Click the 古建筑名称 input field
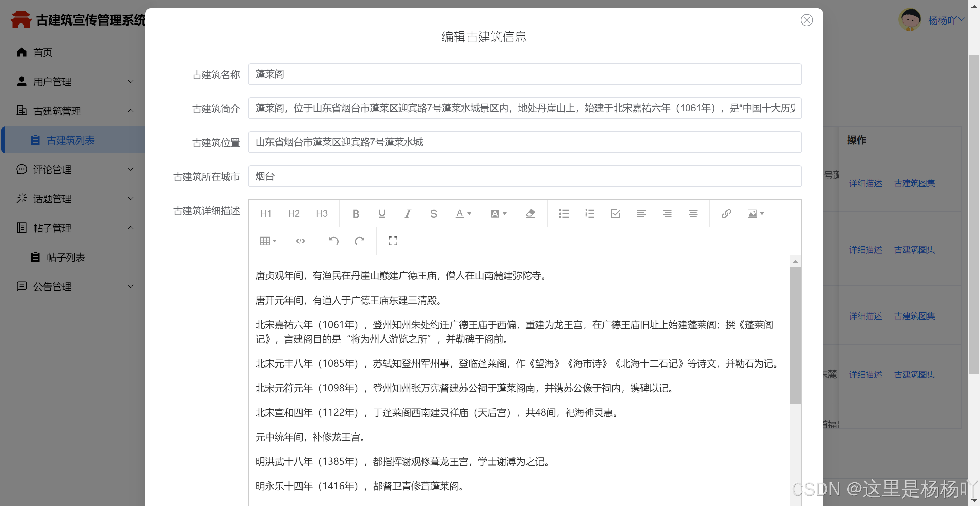Image resolution: width=980 pixels, height=506 pixels. tap(524, 74)
